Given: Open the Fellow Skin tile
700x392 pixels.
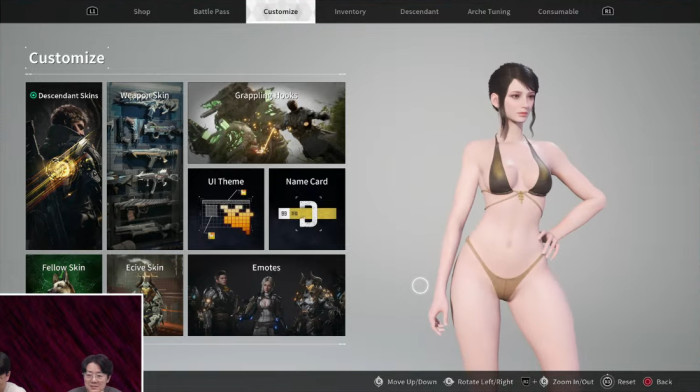Looking at the screenshot, I should coord(64,274).
